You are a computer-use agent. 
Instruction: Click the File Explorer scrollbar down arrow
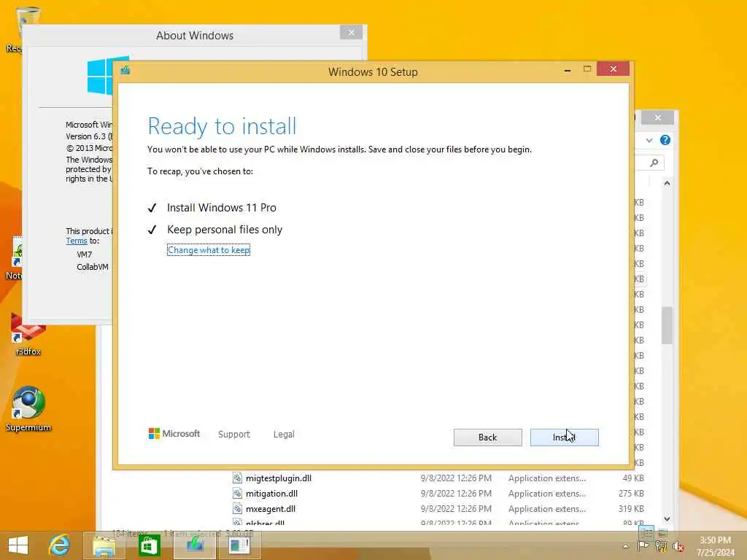tap(667, 518)
